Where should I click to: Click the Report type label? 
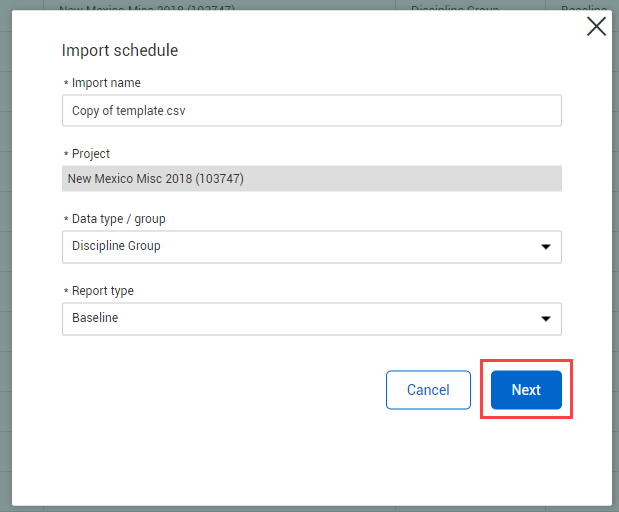pyautogui.click(x=103, y=291)
